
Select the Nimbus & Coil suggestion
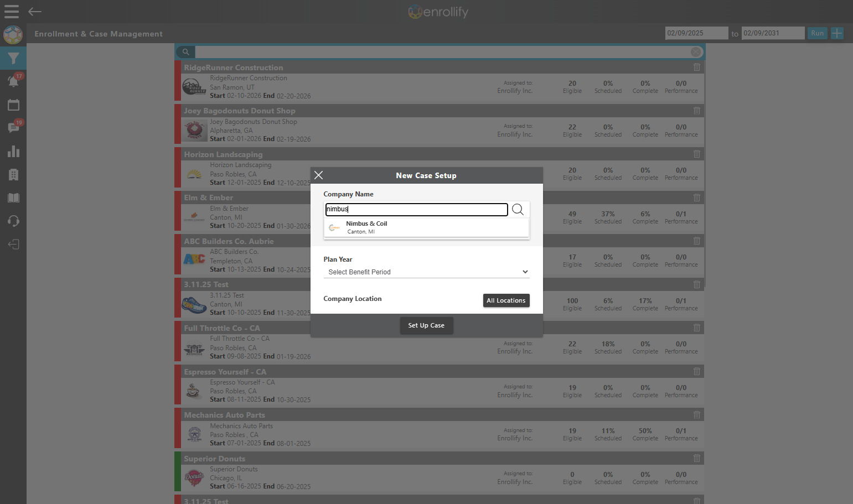[x=426, y=227]
